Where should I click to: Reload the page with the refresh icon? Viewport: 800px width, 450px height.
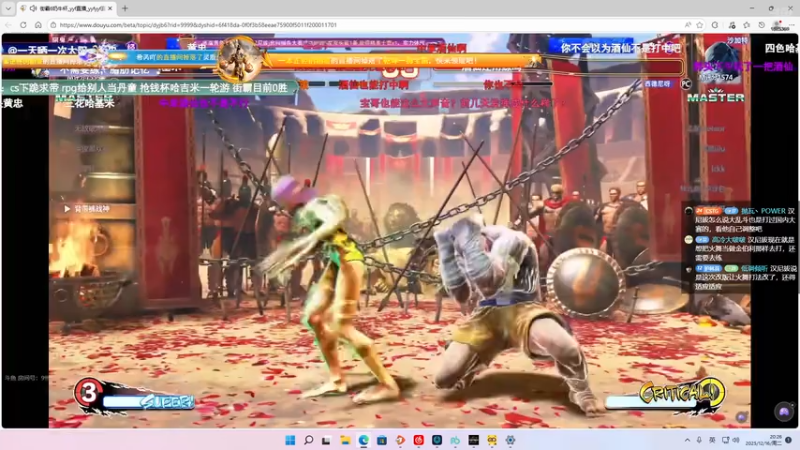click(23, 24)
